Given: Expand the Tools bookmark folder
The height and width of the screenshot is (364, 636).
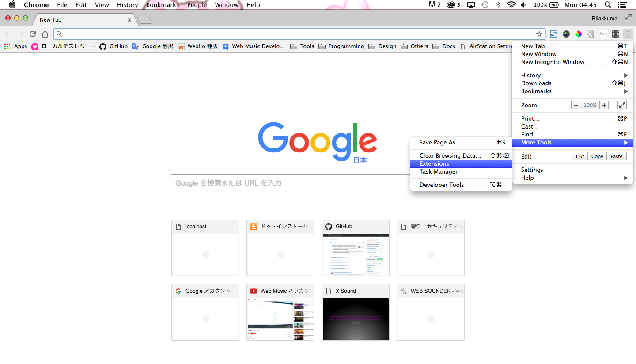Looking at the screenshot, I should (x=302, y=46).
